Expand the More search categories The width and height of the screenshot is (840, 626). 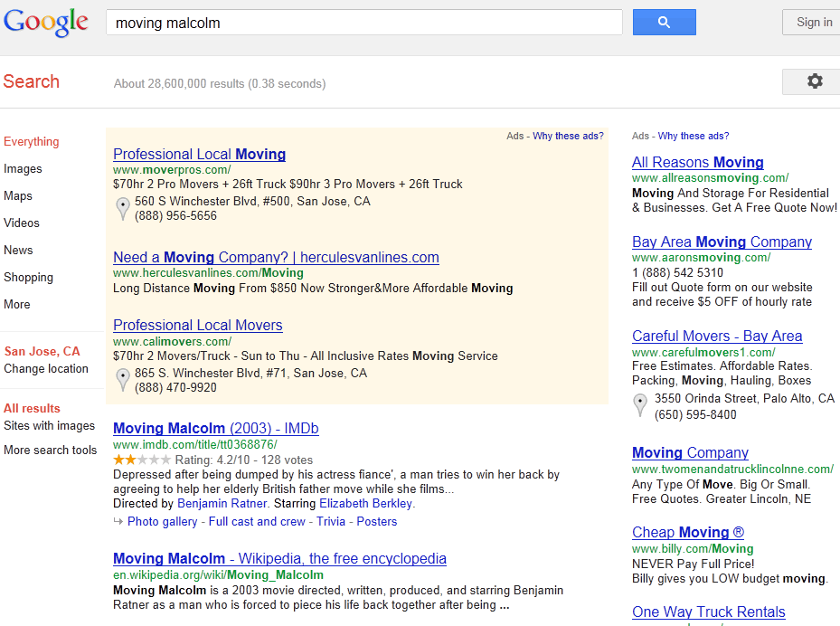[x=17, y=304]
